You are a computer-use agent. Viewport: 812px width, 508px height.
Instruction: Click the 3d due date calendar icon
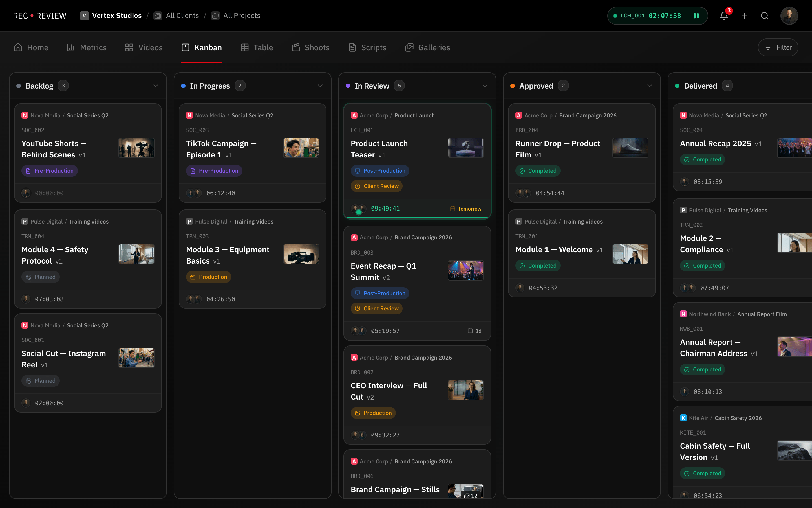click(470, 331)
